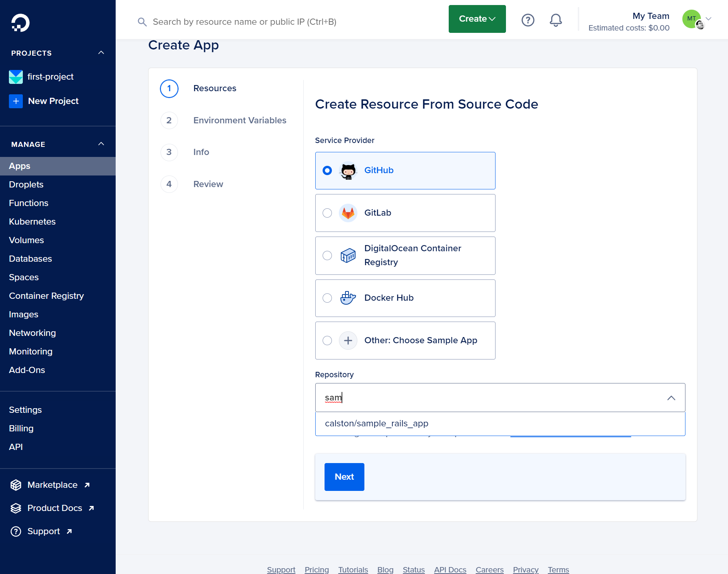Viewport: 728px width, 574px height.
Task: Click the first-project envelope icon
Action: coord(16,77)
